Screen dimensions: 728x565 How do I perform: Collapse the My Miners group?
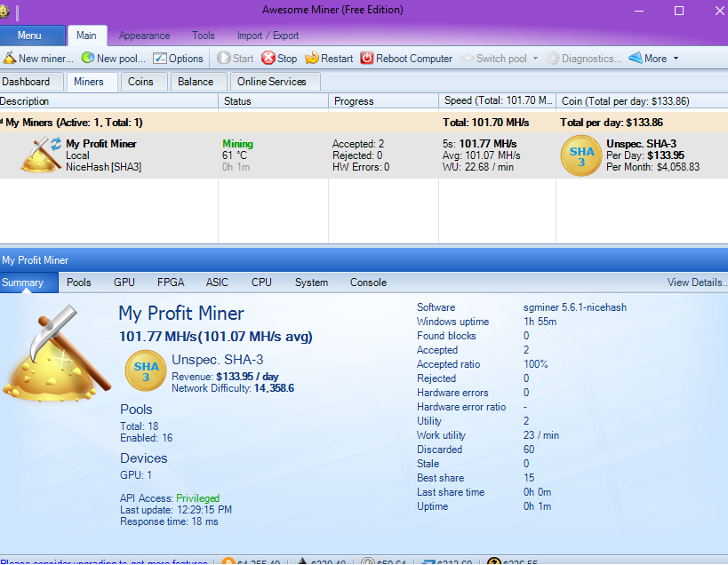click(2, 122)
